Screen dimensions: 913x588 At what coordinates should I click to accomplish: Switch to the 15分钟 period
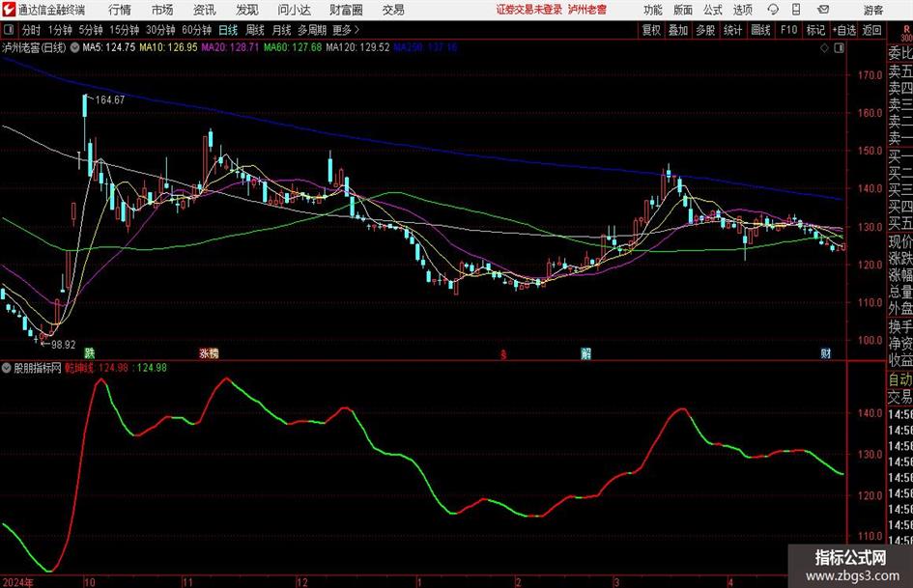pos(124,30)
